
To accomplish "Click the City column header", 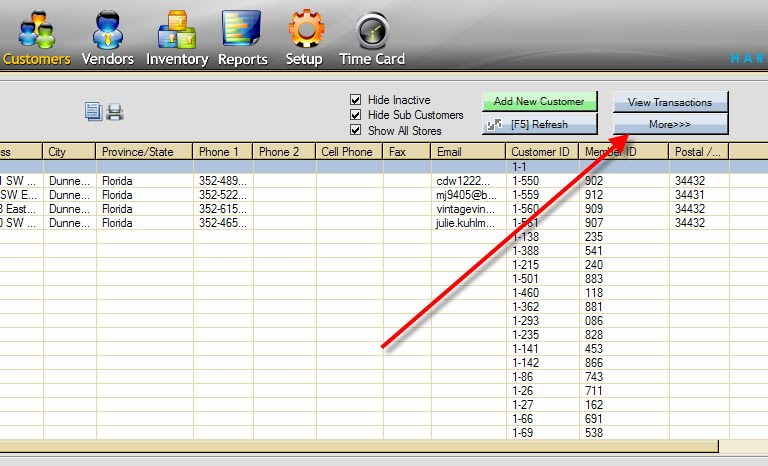I will 68,152.
